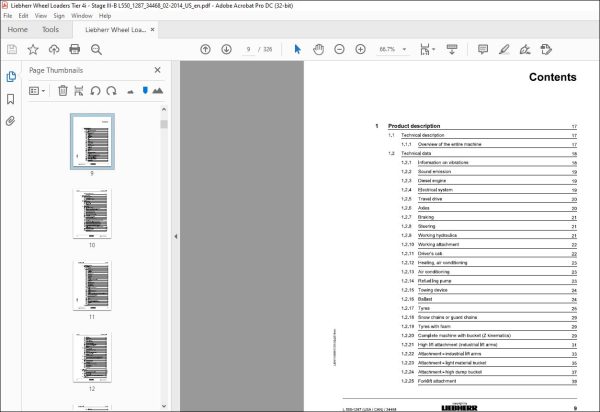
Task: Switch to the Tools tab
Action: tap(51, 29)
